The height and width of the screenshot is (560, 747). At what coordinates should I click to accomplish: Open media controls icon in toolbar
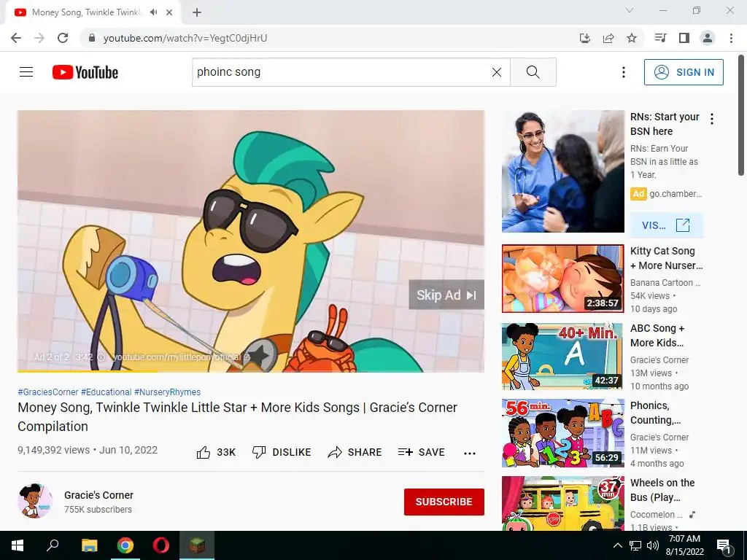coord(660,38)
